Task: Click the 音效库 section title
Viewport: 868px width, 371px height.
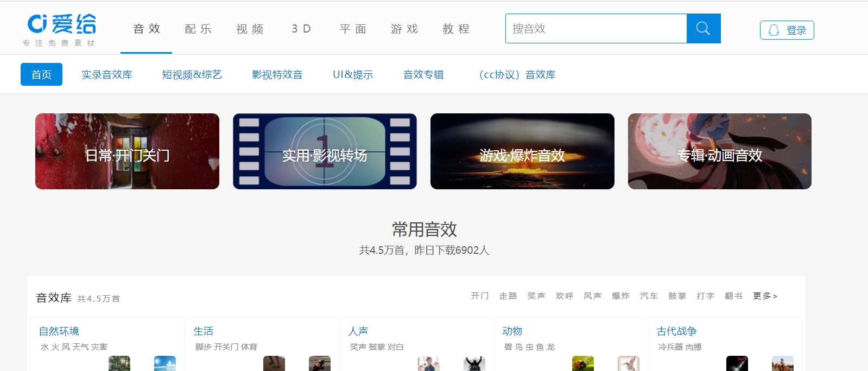Action: (x=54, y=298)
